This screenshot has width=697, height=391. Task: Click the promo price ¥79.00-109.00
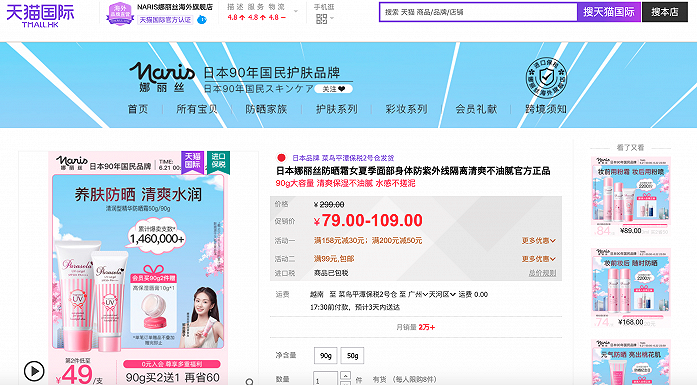[x=368, y=220]
